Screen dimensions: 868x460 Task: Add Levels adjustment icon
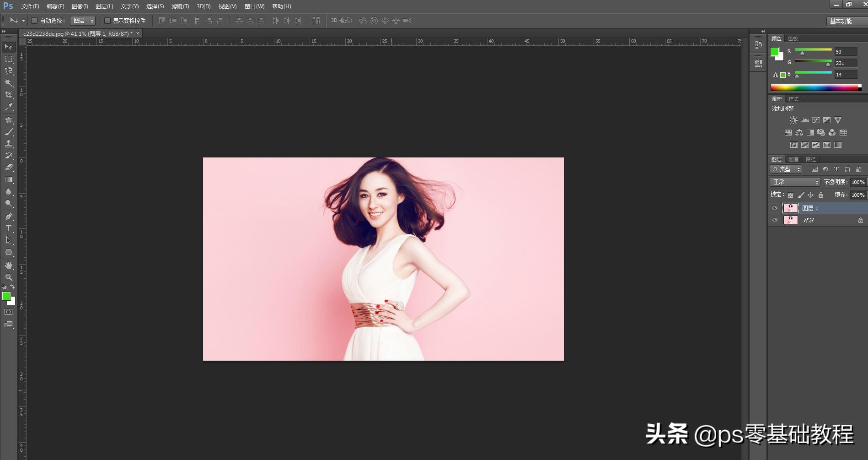[x=805, y=120]
